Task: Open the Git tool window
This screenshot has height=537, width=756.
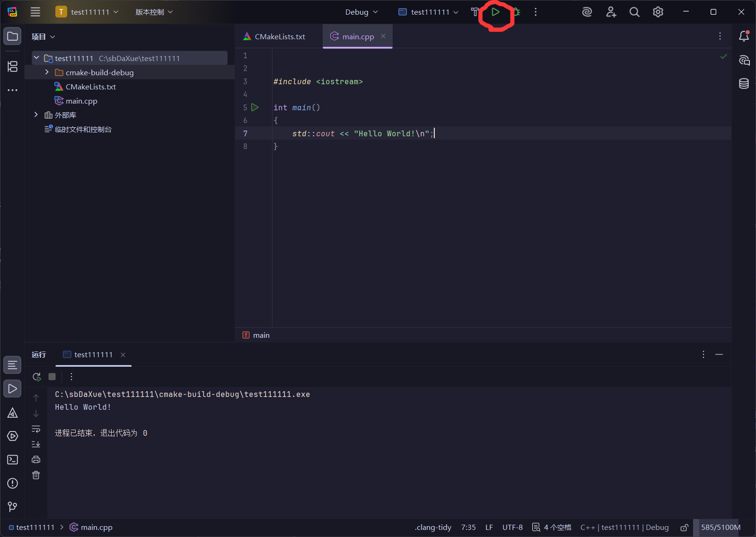Action: coord(13,507)
